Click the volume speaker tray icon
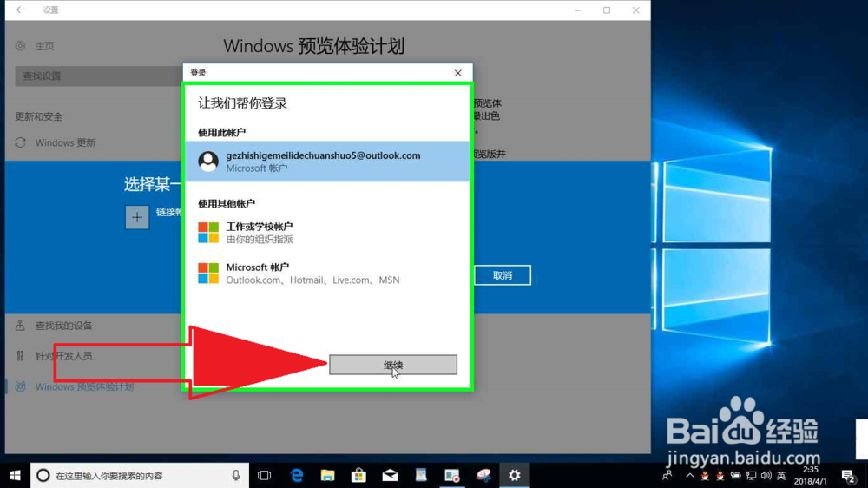This screenshot has width=868, height=488. click(x=766, y=475)
